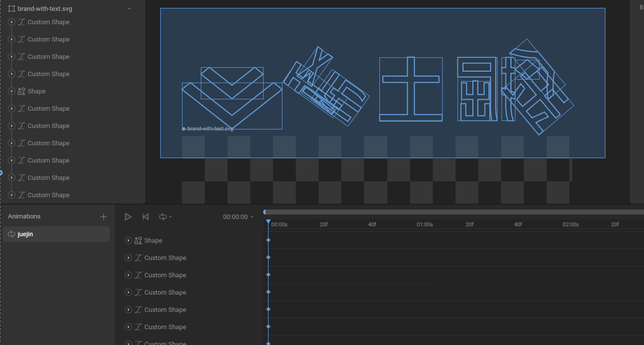Click the Animations panel heading
The image size is (644, 345).
point(24,216)
